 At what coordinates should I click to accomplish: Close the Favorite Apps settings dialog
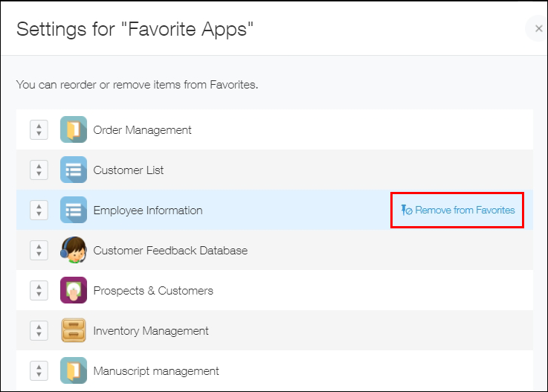coord(538,29)
